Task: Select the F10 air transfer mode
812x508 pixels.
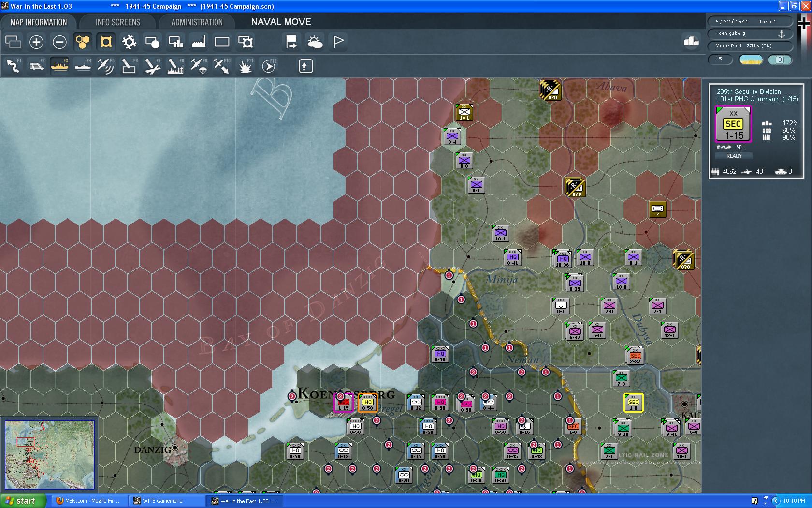Action: [x=222, y=66]
